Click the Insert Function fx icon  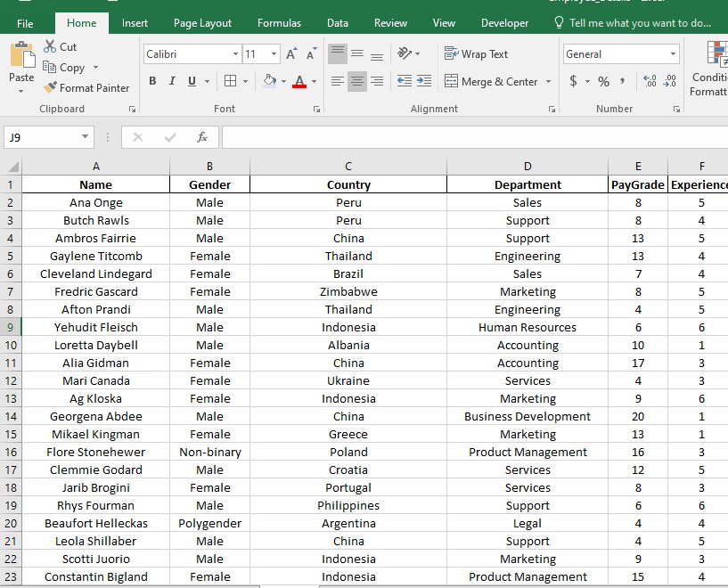[x=202, y=137]
